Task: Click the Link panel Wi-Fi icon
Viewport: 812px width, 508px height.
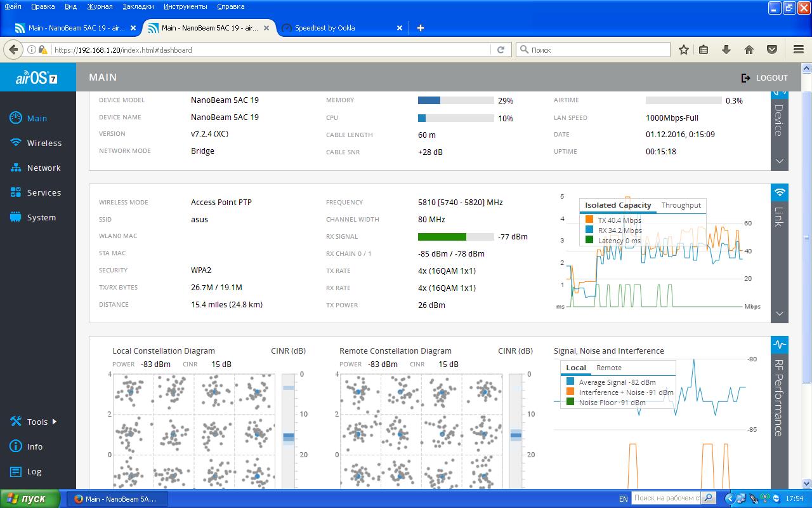Action: tap(780, 192)
